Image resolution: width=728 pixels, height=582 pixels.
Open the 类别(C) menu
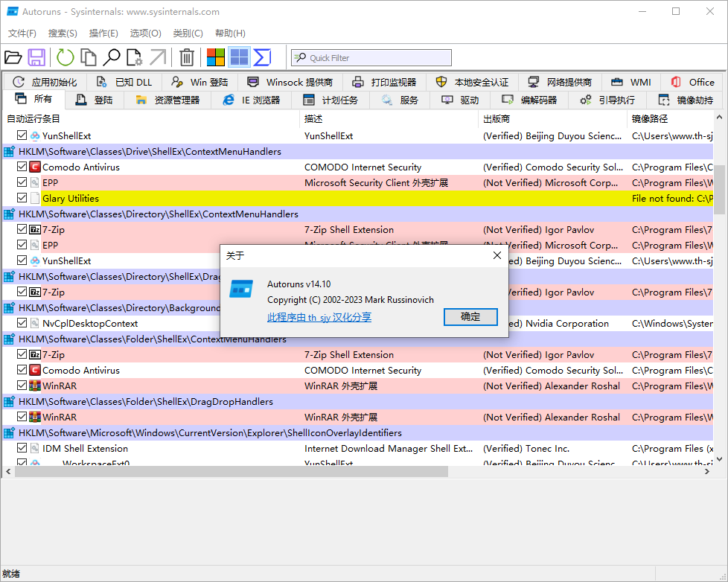188,33
